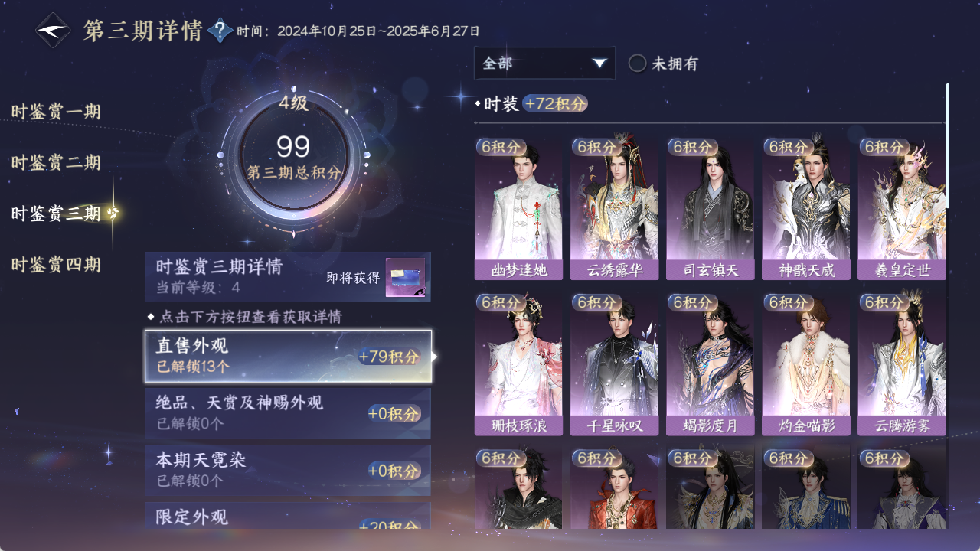Screen dimensions: 980x551
Task: Pick the 蝎影度月 outfit thumbnail
Action: pos(710,364)
